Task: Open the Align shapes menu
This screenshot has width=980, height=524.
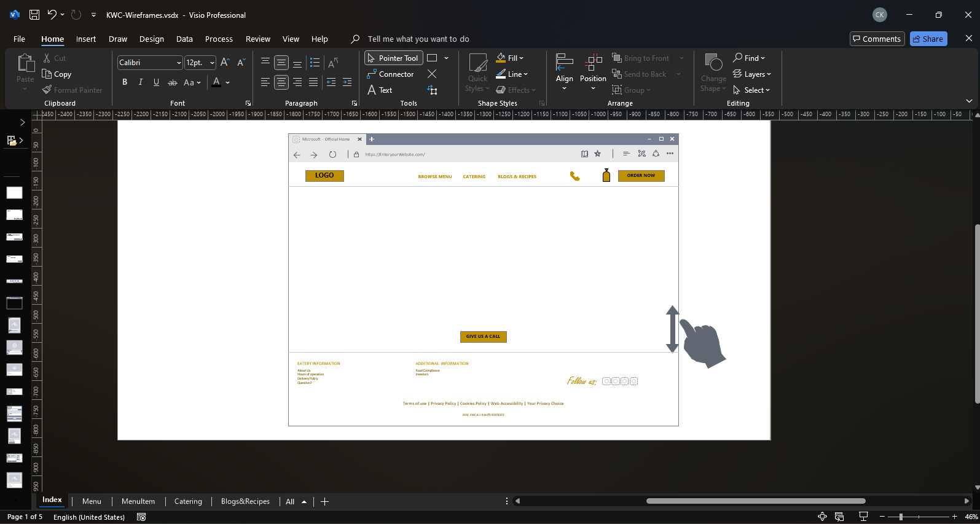Action: coord(564,72)
